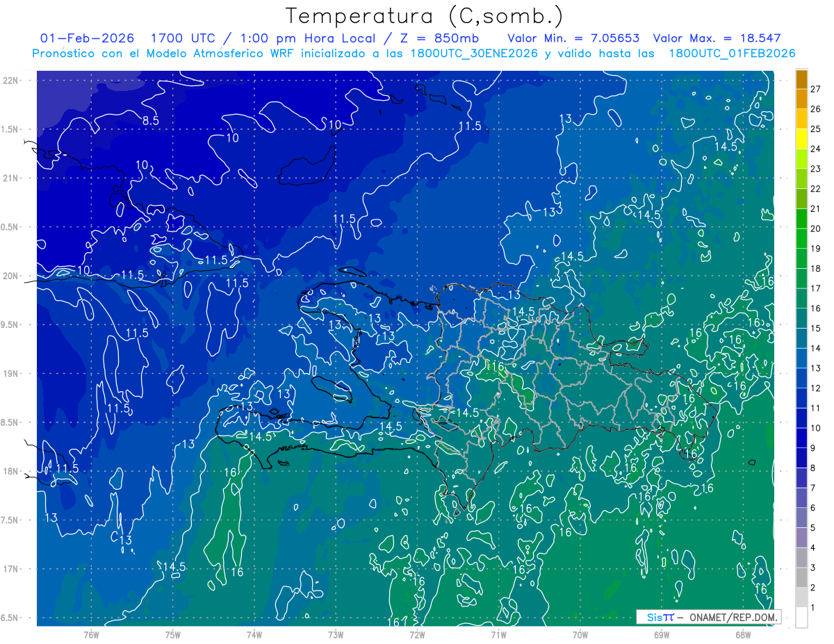Click the 71W longitude axis label
The width and height of the screenshot is (834, 644).
coord(498,634)
